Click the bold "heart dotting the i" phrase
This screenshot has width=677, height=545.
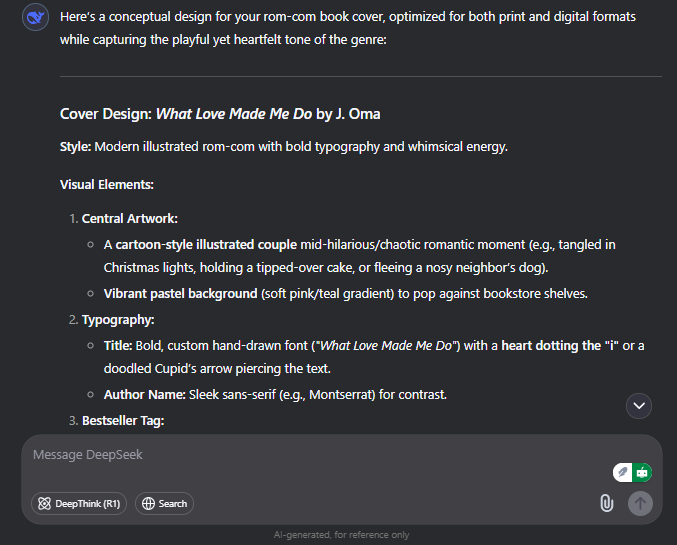pyautogui.click(x=560, y=345)
